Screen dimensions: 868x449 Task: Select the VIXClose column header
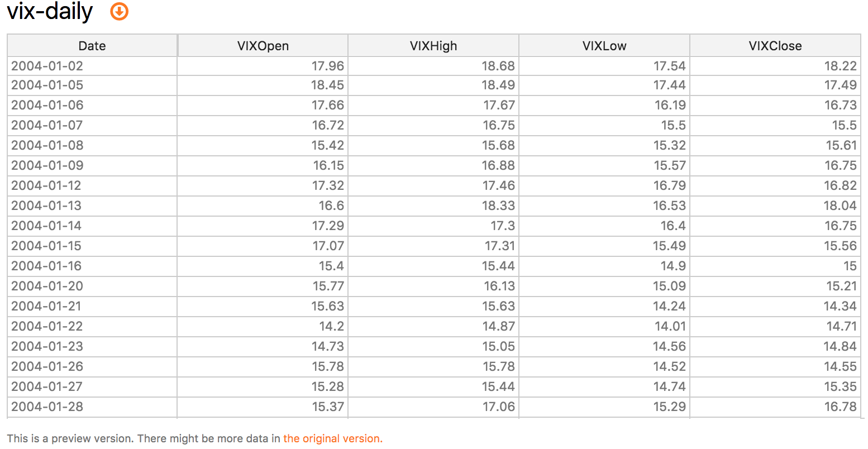(x=775, y=46)
